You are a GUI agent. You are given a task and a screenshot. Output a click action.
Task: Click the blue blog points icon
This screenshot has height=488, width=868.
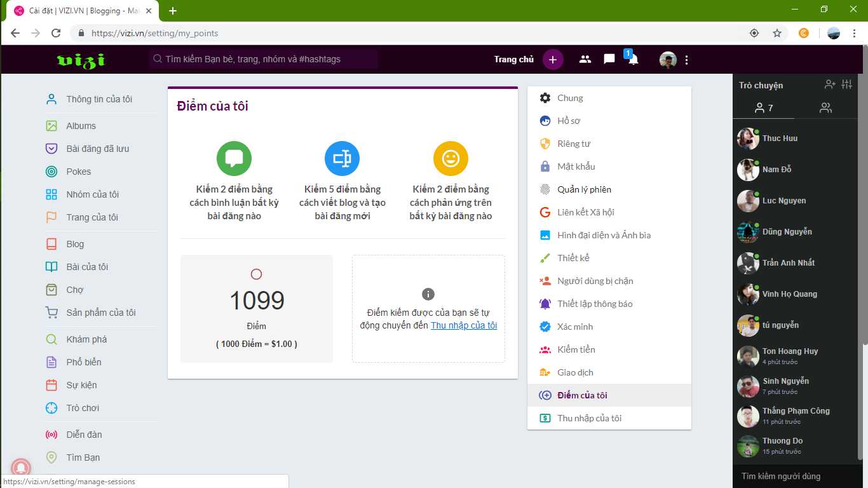(x=342, y=159)
